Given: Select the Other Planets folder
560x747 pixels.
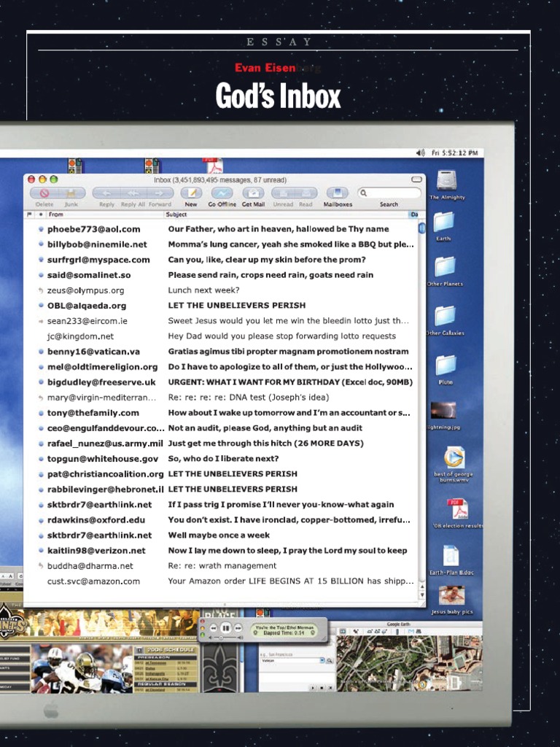Looking at the screenshot, I should pos(445,267).
